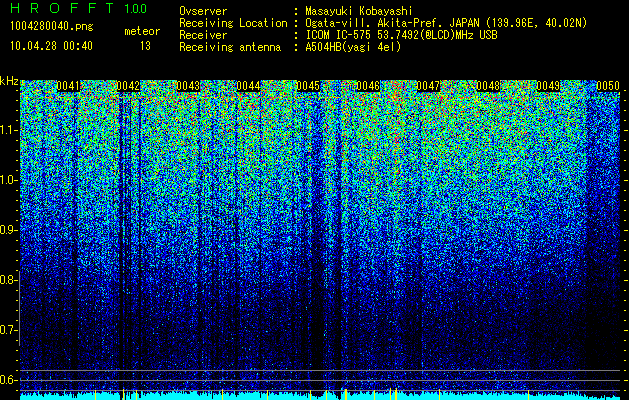Click the 0041 time marker label

coord(68,86)
